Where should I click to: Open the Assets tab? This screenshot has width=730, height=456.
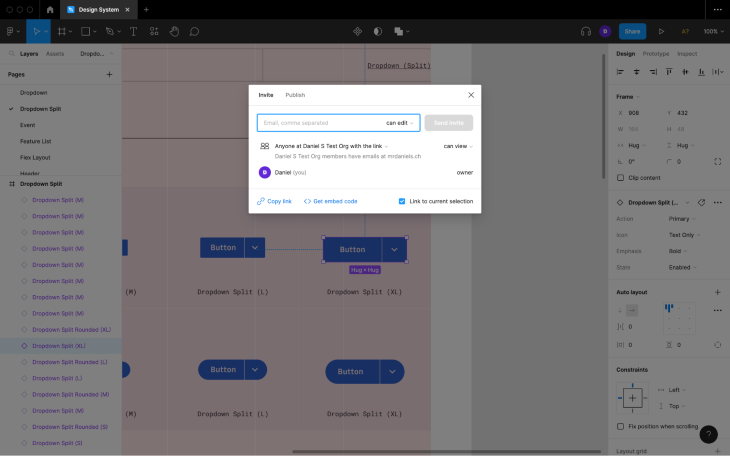point(55,54)
